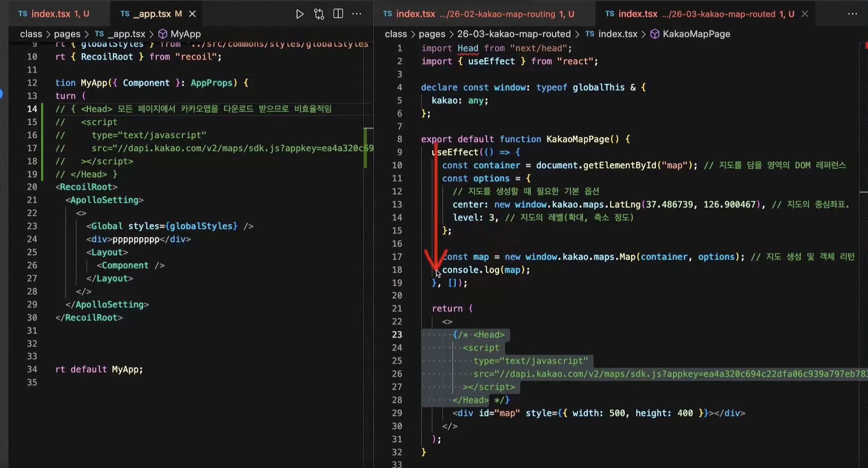Click '<ApolloSetting>' opening tag line 21
The image size is (868, 468).
[x=104, y=200]
